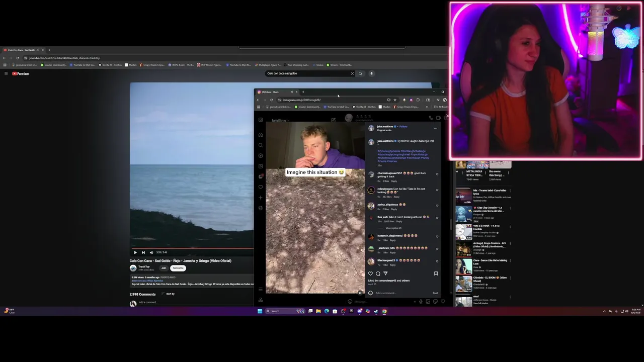Image resolution: width=644 pixels, height=362 pixels.
Task: Close the Instagram post overlay X
Action: point(447,116)
